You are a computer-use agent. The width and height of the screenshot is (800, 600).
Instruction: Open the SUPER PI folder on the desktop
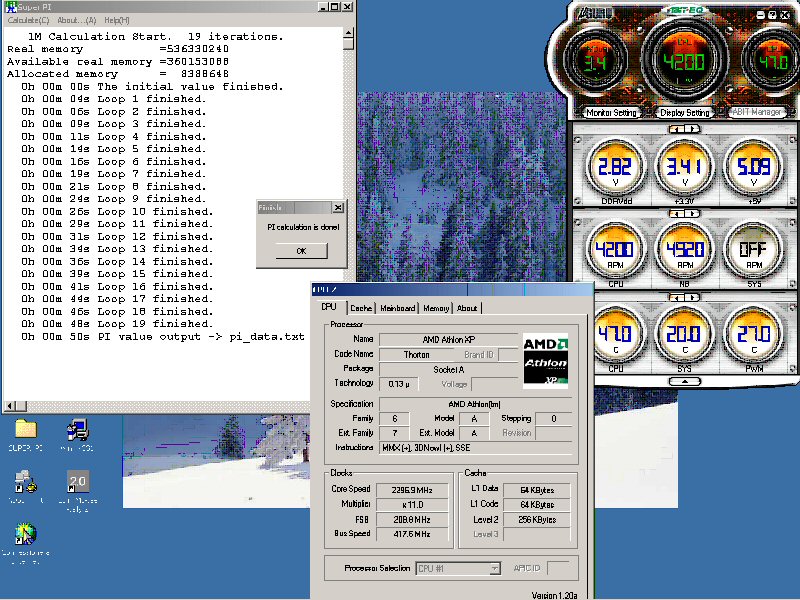(26, 429)
